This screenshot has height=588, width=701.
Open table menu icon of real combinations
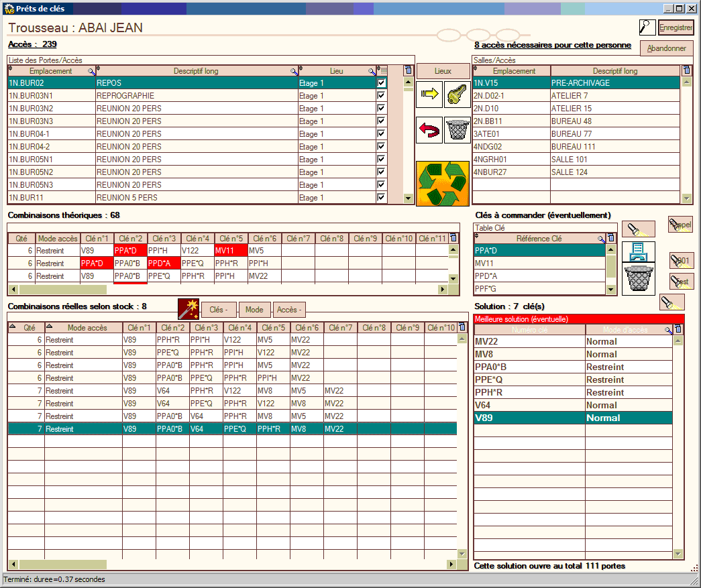(x=462, y=327)
